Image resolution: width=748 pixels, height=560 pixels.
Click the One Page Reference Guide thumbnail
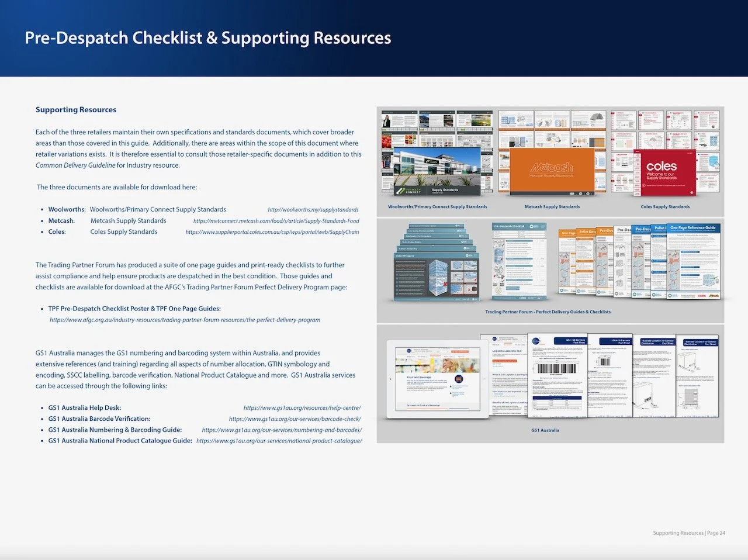[694, 261]
